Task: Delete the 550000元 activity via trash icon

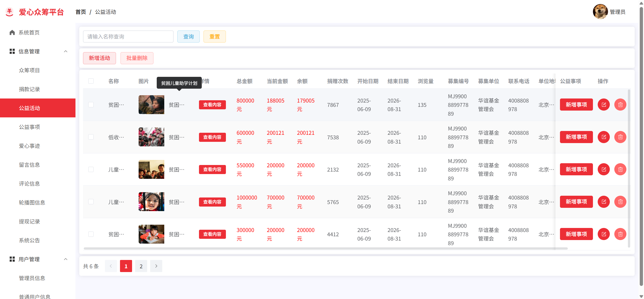Action: (620, 169)
